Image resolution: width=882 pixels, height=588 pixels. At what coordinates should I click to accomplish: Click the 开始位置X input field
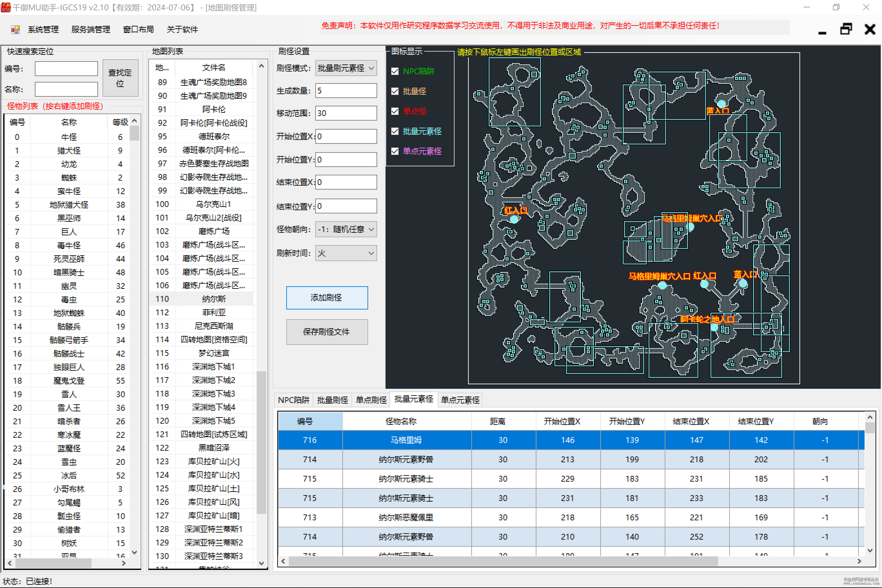pyautogui.click(x=346, y=136)
